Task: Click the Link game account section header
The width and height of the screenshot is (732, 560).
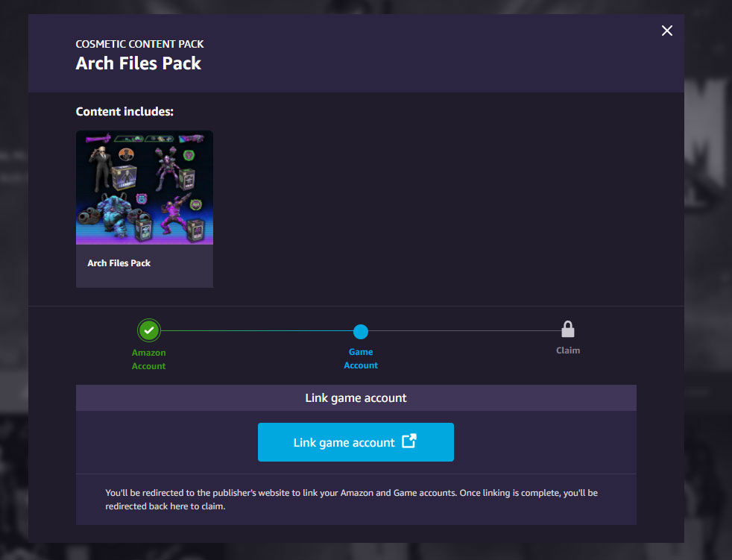Action: [x=356, y=398]
